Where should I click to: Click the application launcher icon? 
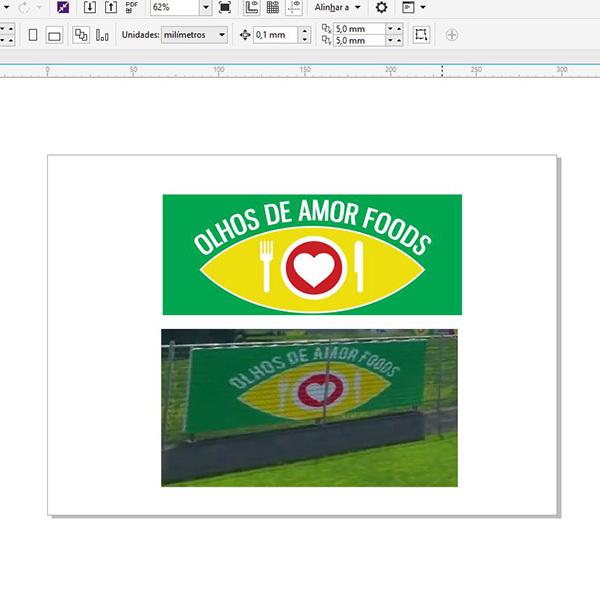tap(408, 7)
